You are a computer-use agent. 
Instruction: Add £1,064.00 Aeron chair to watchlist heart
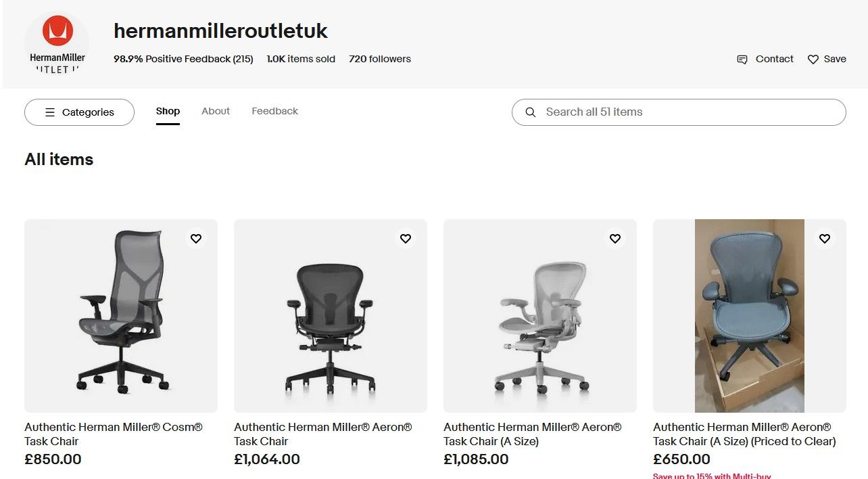point(406,239)
